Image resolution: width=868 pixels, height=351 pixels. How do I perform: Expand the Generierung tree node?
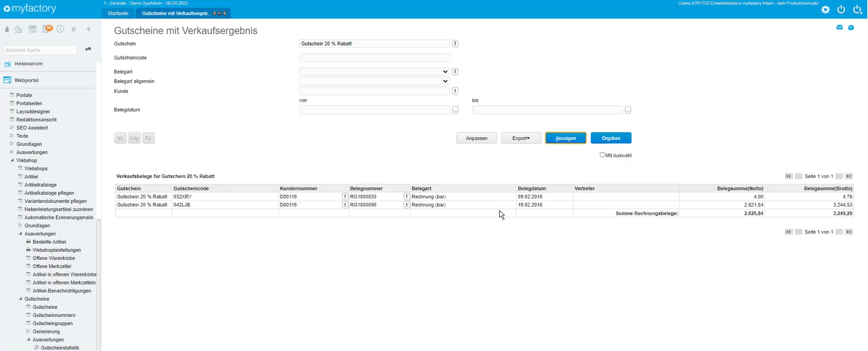[x=28, y=331]
